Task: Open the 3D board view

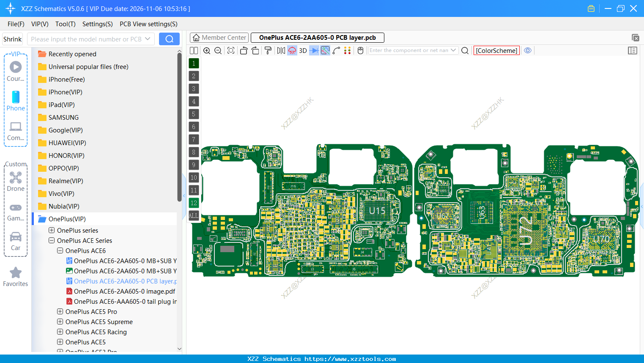Action: (x=302, y=50)
